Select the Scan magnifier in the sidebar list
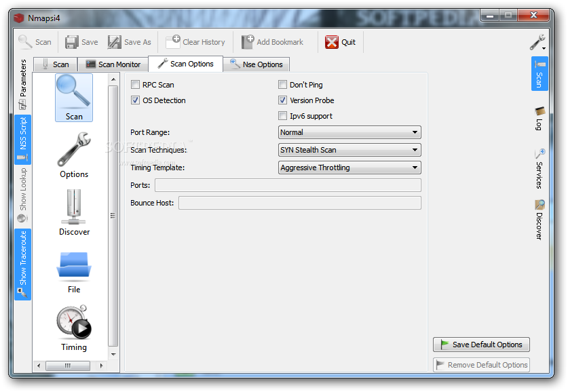The image size is (568, 392). pos(74,98)
